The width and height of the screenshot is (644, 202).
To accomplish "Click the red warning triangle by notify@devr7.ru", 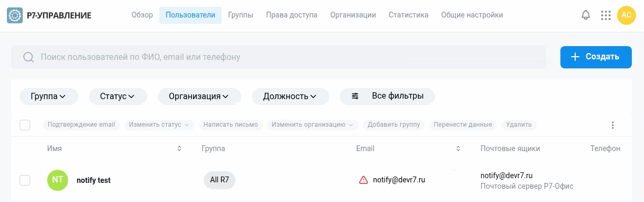I will [364, 180].
